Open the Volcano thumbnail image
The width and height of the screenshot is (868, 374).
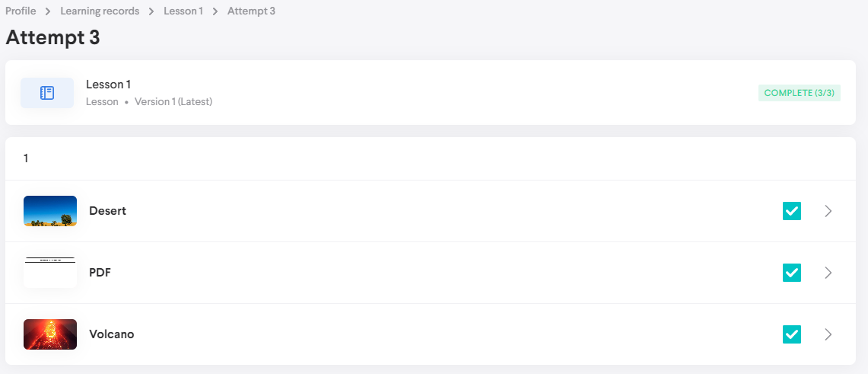[50, 334]
